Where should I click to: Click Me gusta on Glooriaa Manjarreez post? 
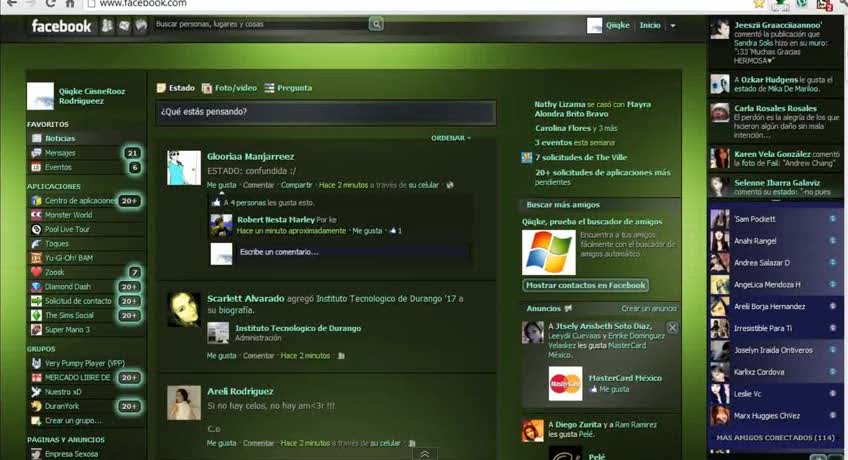[222, 185]
